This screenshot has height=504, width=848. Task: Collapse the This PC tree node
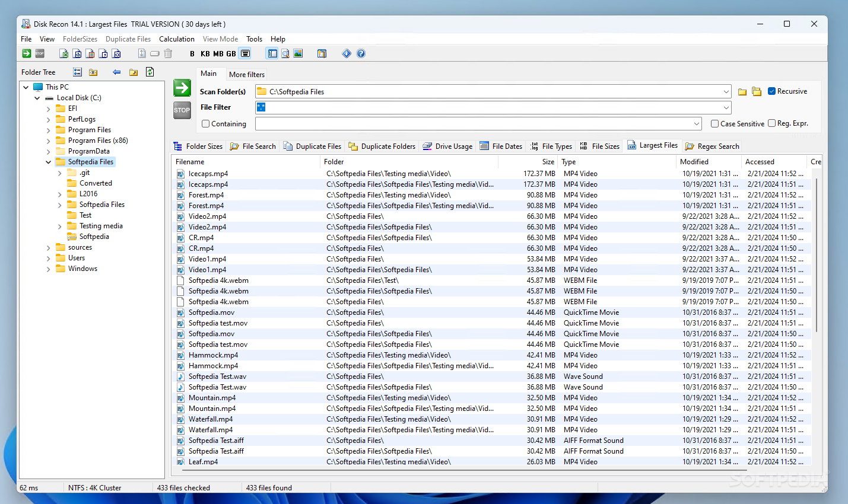[x=26, y=87]
